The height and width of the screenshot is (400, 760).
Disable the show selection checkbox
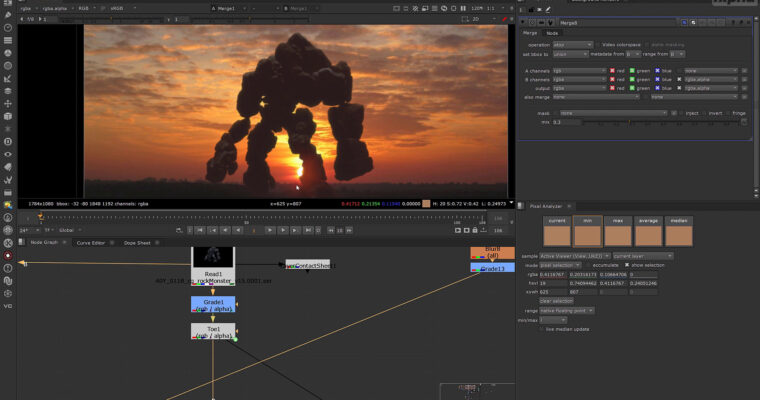[628, 265]
